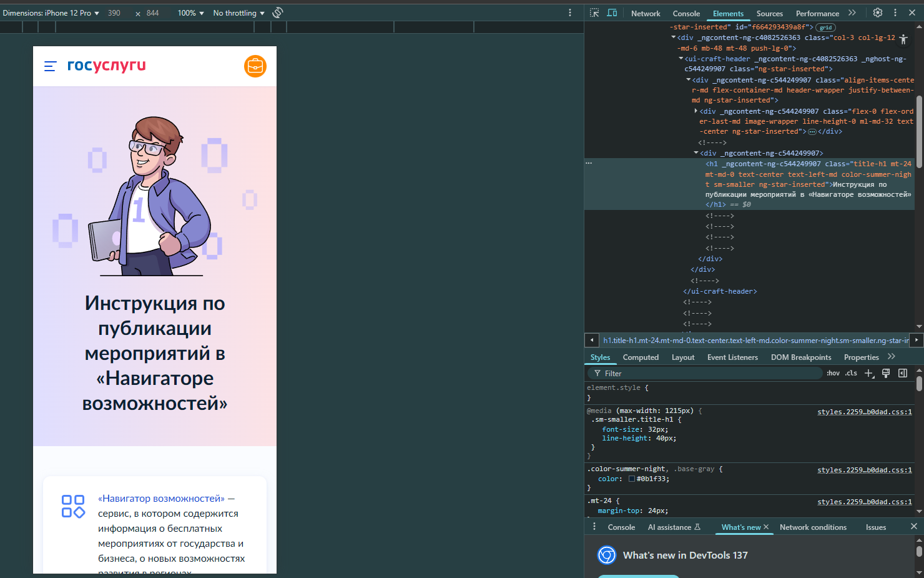Open the Gosuslugi hamburger menu
This screenshot has height=578, width=924.
pos(51,66)
